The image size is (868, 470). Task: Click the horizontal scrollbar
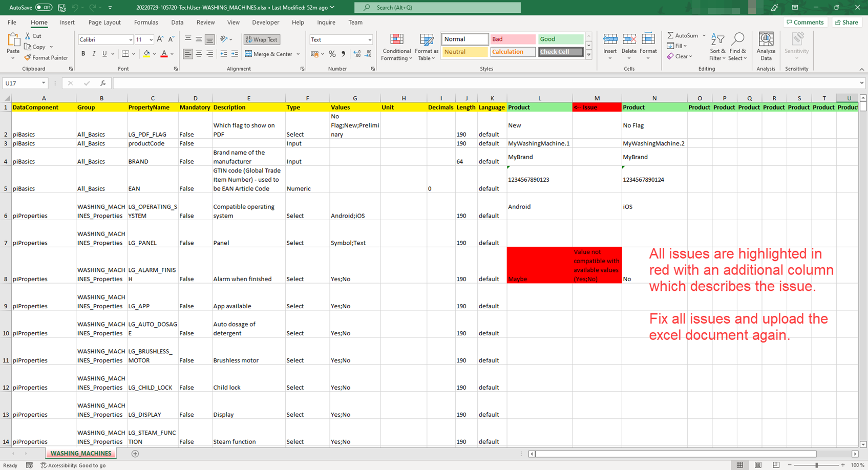tap(675, 454)
